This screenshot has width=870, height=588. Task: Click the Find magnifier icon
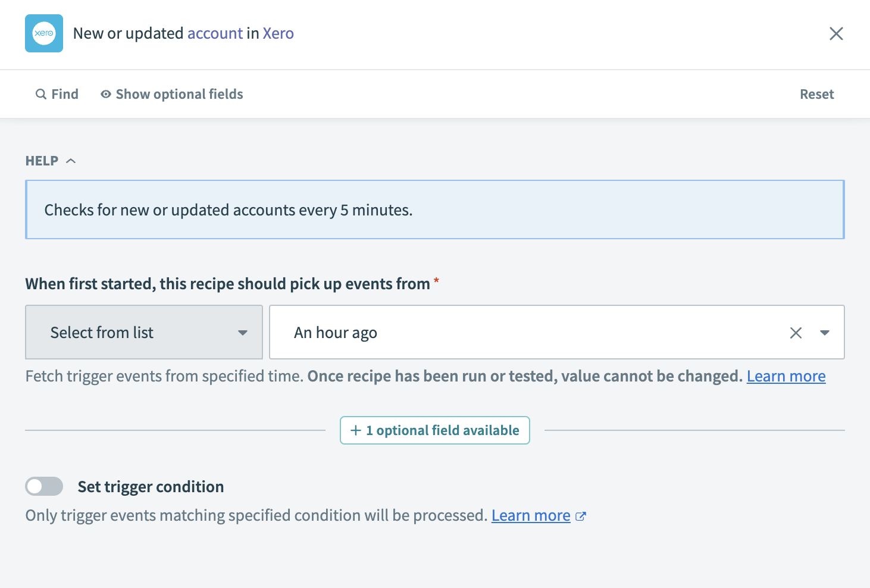[41, 94]
